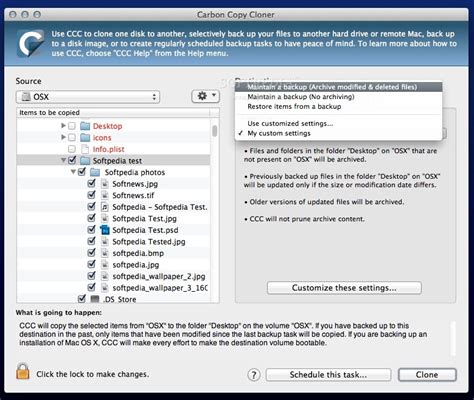Click the Photoshop icon of Softpedia Test.psd
This screenshot has height=400, width=474.
point(105,230)
